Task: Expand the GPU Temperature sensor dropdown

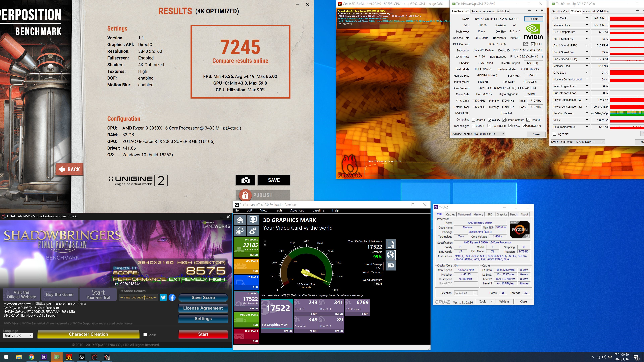Action: [x=587, y=32]
